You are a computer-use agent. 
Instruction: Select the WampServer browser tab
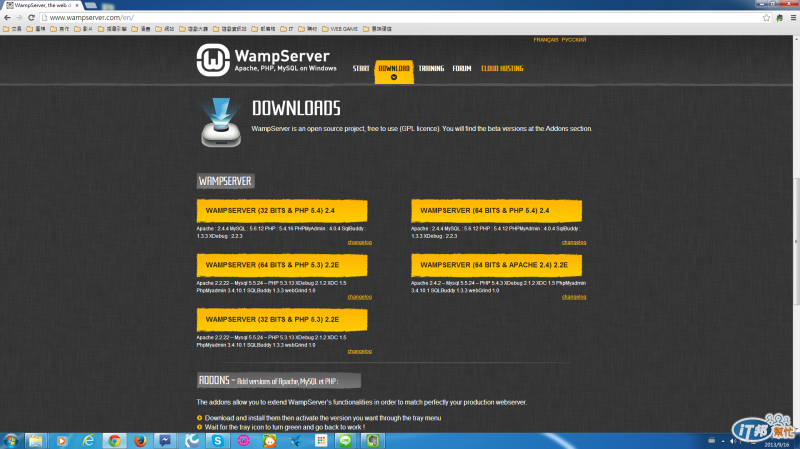43,5
